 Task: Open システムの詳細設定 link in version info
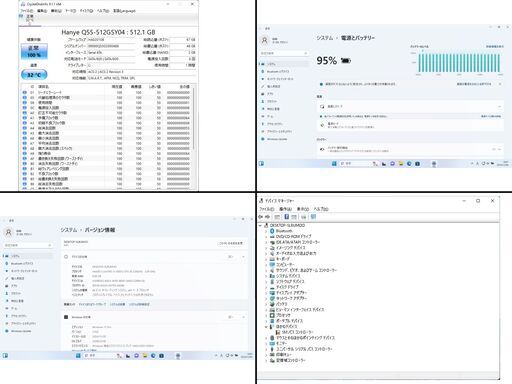point(139,304)
